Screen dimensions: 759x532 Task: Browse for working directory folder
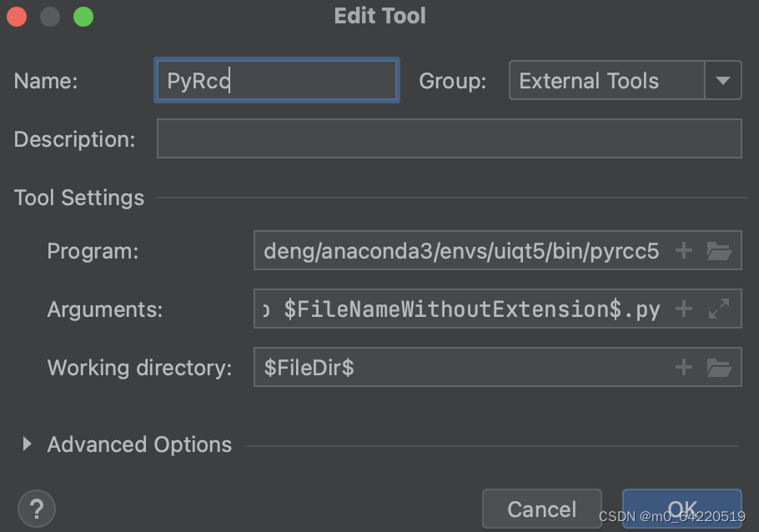point(719,367)
